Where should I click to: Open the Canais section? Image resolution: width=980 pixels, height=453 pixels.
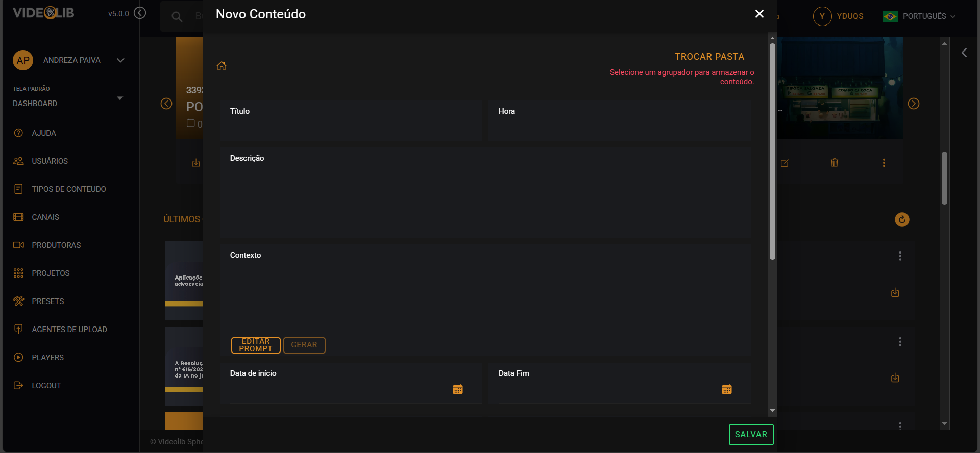tap(45, 217)
